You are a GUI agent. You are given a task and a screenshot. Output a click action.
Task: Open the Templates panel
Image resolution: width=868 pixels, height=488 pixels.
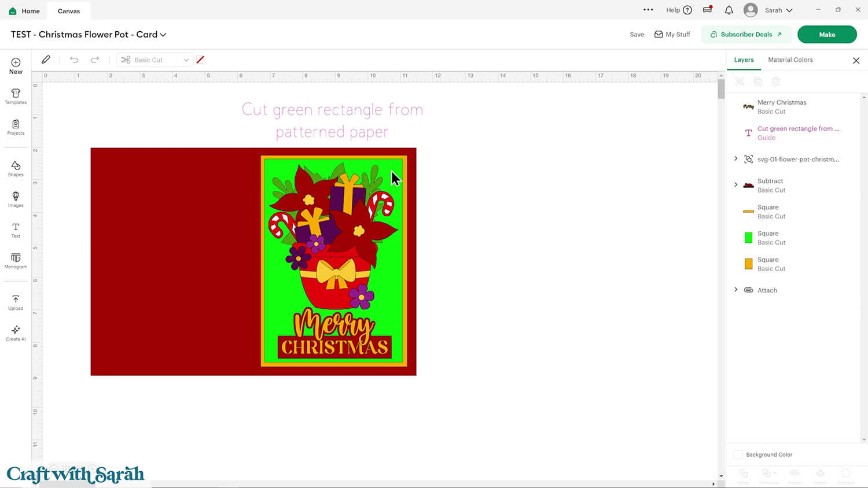click(16, 96)
